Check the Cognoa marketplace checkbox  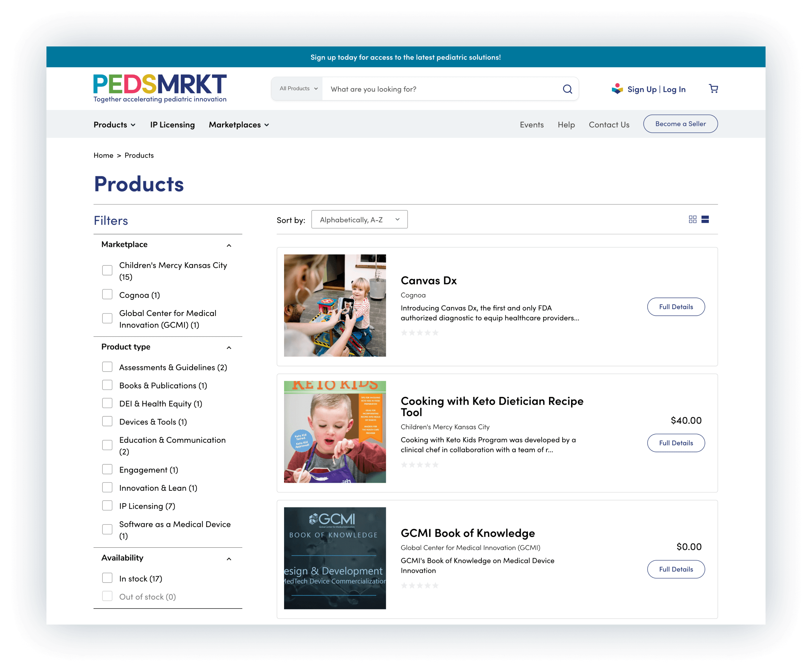point(107,295)
